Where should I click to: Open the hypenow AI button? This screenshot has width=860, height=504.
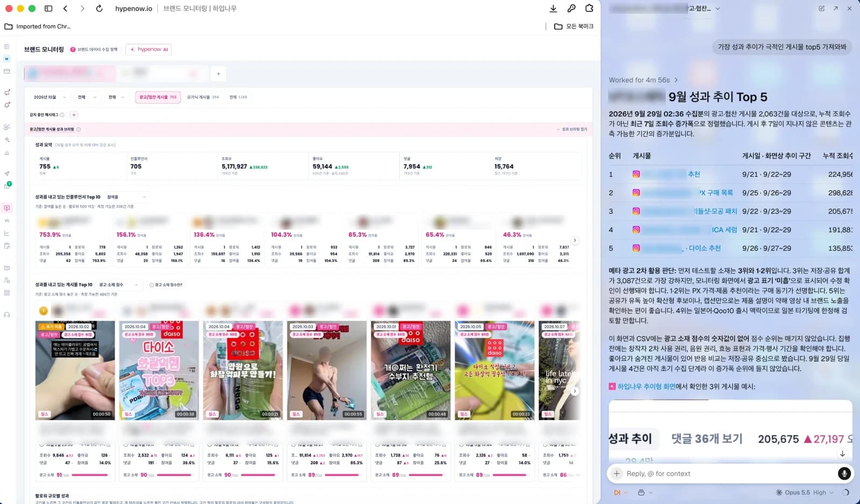tap(148, 49)
